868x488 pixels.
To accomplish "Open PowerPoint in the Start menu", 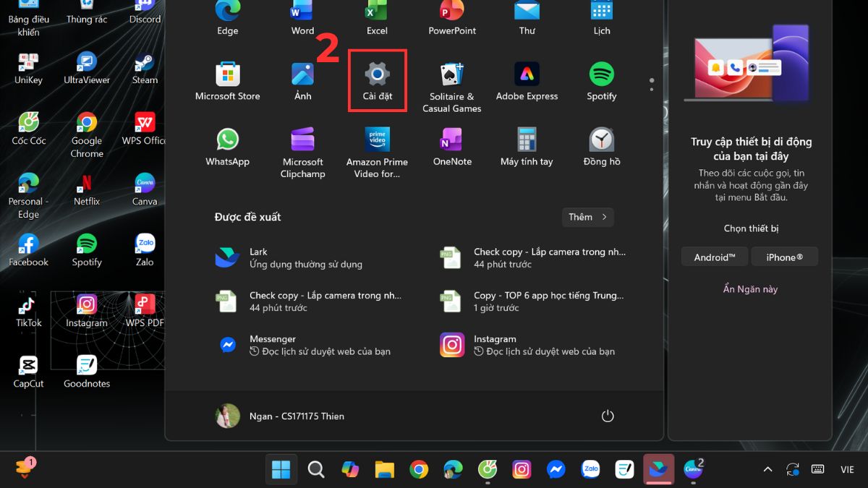I will coord(452,18).
